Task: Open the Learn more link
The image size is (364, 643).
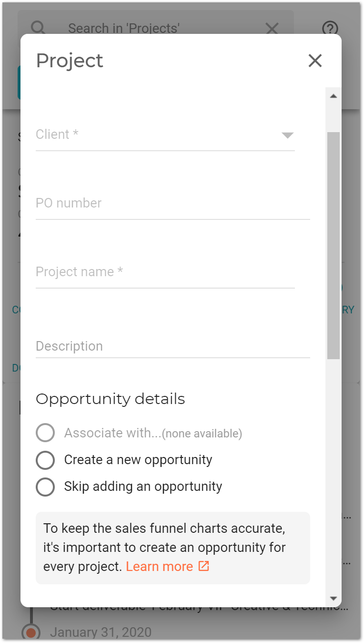Action: tap(160, 567)
